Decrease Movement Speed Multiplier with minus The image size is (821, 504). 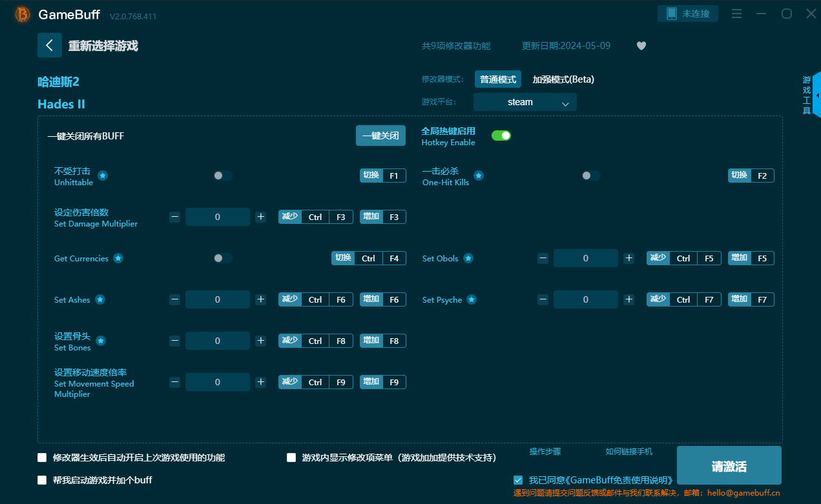(174, 382)
